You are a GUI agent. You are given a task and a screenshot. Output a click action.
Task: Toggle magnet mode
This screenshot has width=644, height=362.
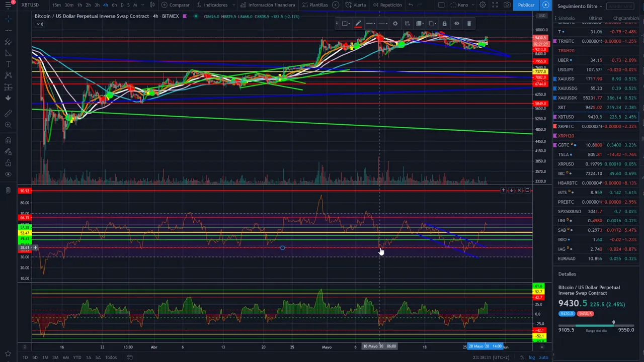point(8,141)
